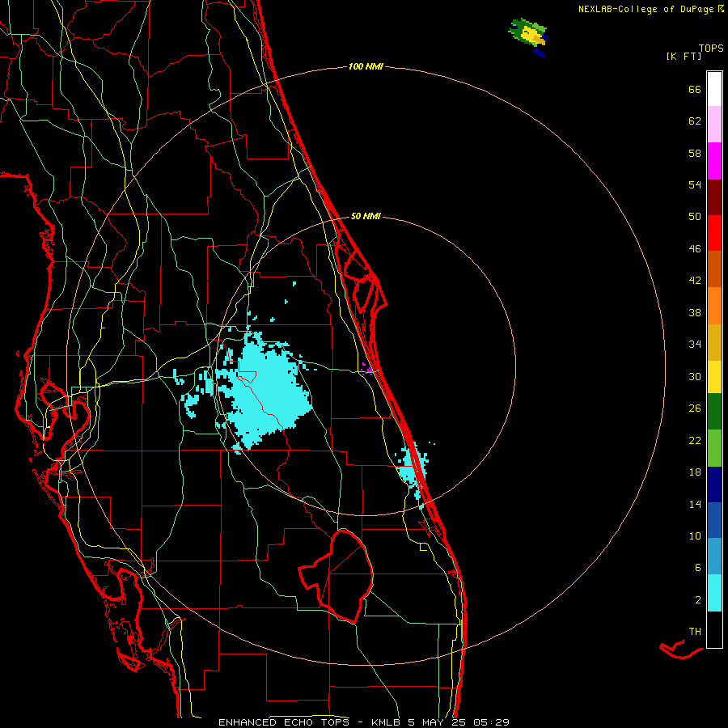Screen dimensions: 728x728
Task: Click the [K FT] units label
Action: pos(684,57)
